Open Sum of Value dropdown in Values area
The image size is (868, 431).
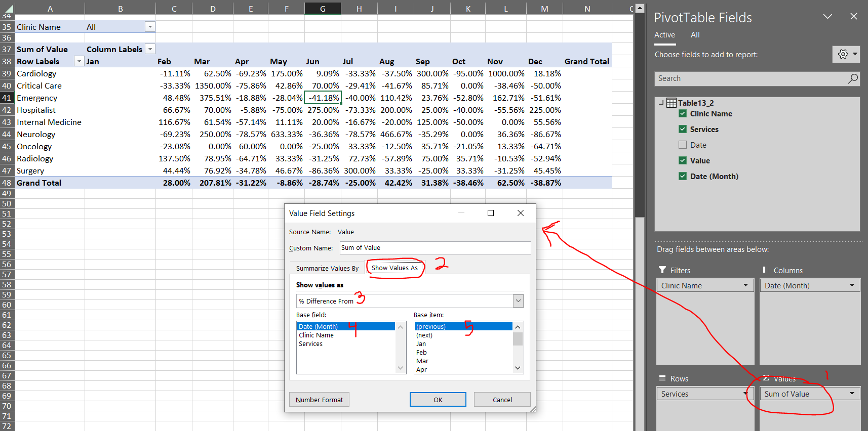point(852,394)
